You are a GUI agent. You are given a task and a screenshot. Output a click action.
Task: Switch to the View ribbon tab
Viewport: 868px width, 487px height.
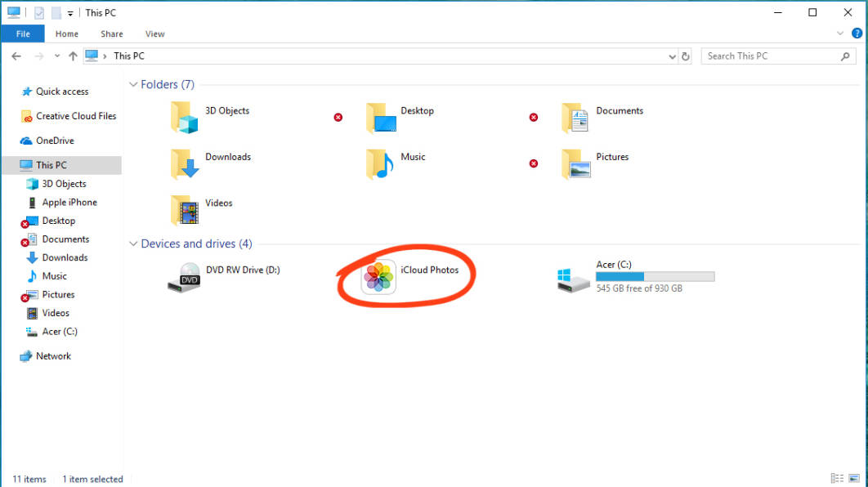[x=154, y=34]
